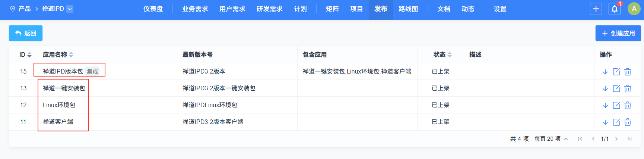Open notifications bell icon
This screenshot has height=159, width=644.
coord(615,9)
